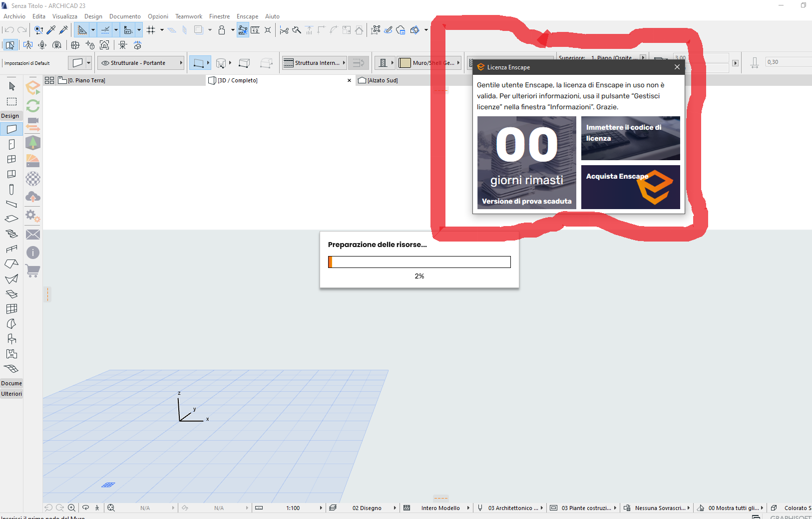
Task: Click Immettere il codice di licenza
Action: (631, 138)
